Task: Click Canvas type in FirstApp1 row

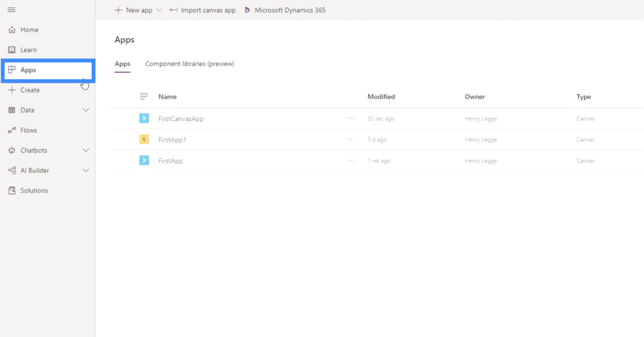Action: click(x=585, y=140)
